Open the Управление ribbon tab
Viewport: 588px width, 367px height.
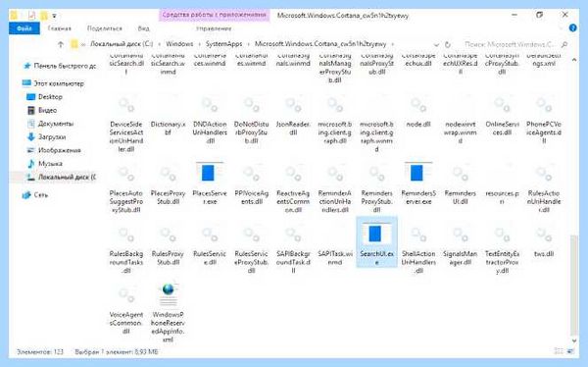click(214, 28)
